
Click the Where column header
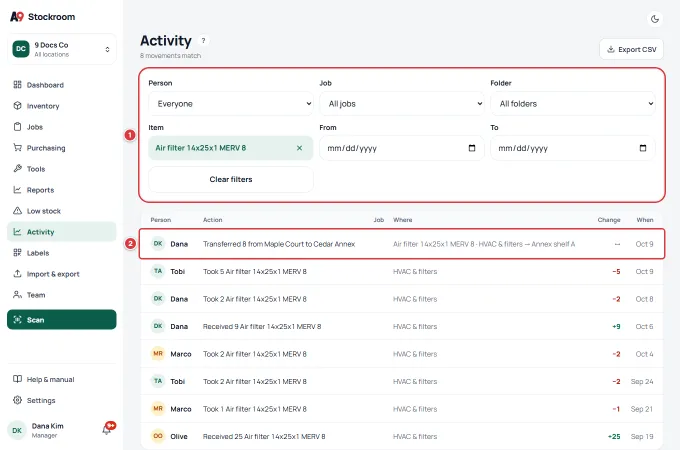[x=402, y=220]
